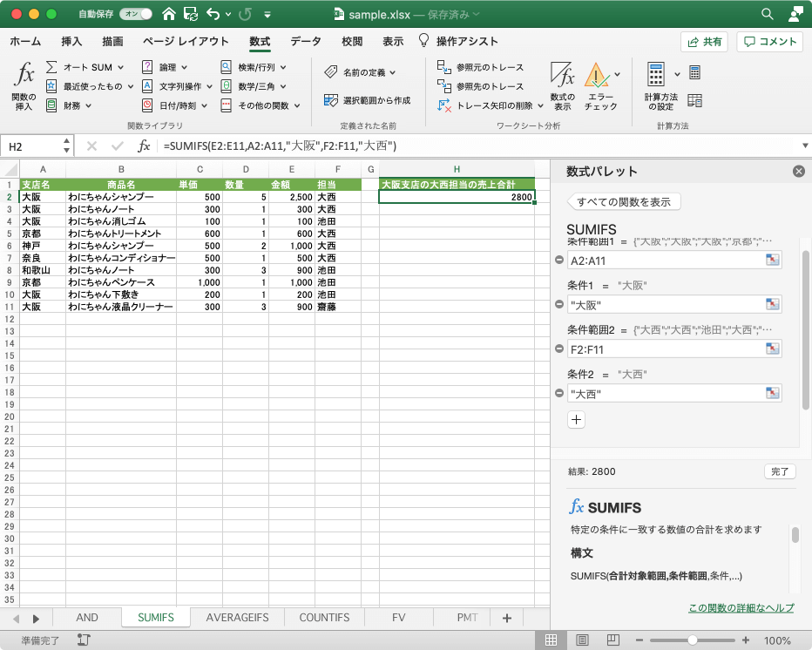The width and height of the screenshot is (812, 650).
Task: Open the detailed help link for this function
Action: point(741,607)
